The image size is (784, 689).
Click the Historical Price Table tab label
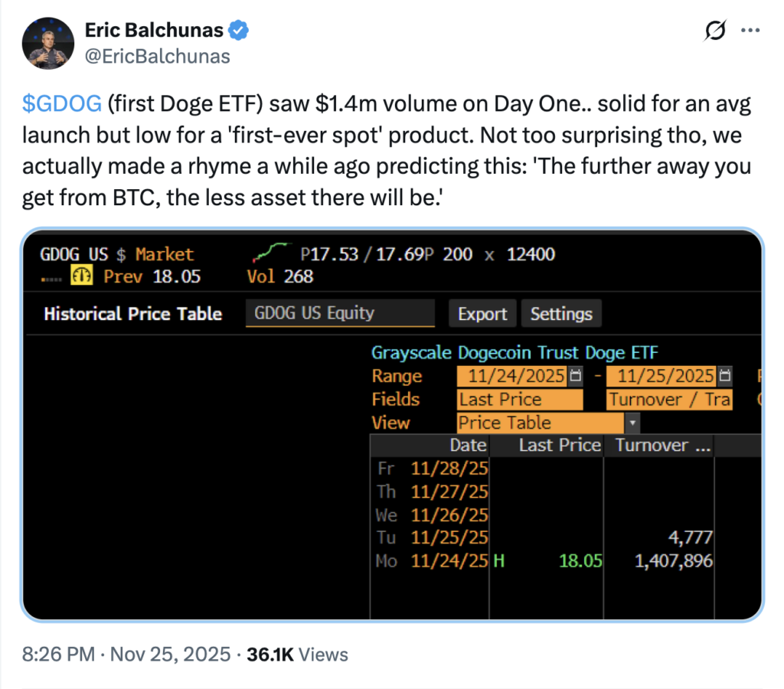(x=132, y=314)
